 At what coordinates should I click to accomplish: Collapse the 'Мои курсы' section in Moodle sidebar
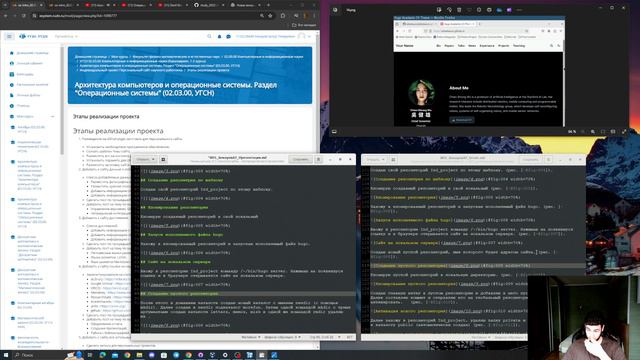53,116
